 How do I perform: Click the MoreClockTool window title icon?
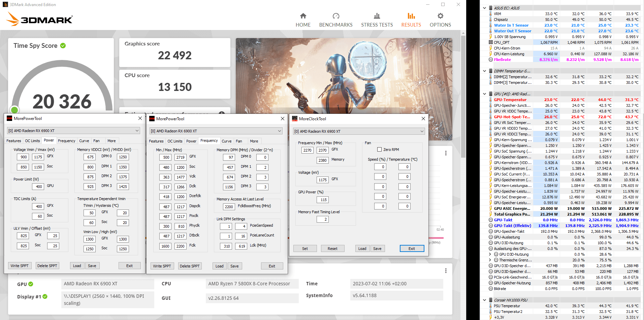pos(295,119)
